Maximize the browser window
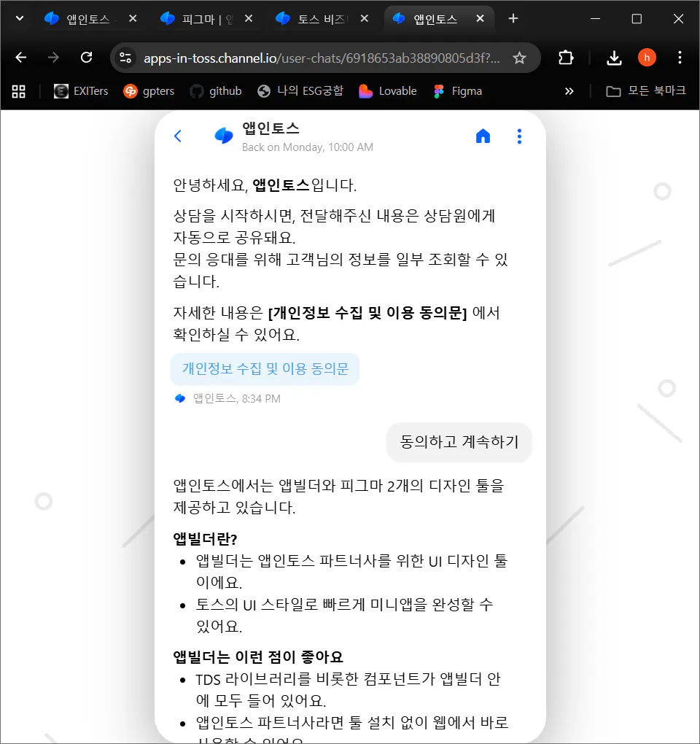Image resolution: width=700 pixels, height=744 pixels. (637, 18)
